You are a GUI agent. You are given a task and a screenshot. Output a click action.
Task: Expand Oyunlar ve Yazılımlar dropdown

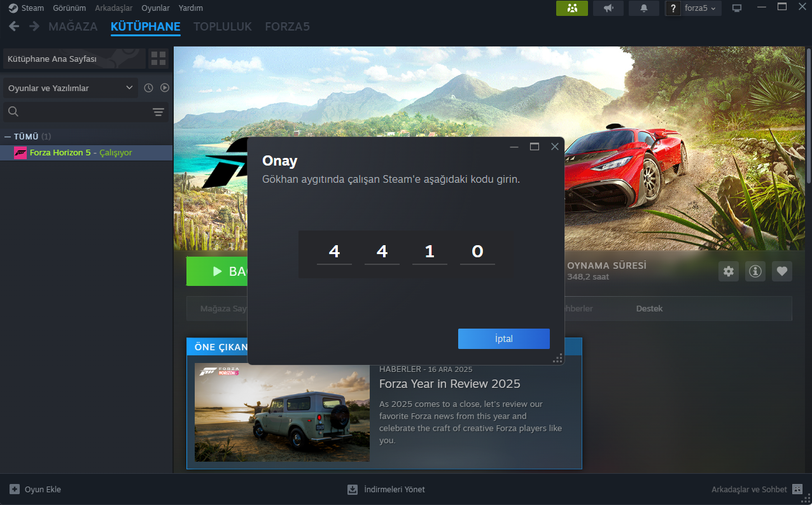(71, 88)
